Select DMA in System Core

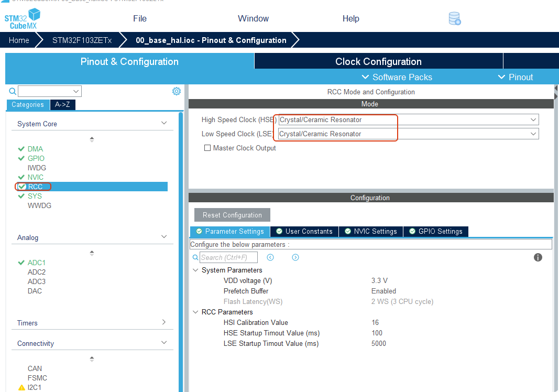[35, 149]
